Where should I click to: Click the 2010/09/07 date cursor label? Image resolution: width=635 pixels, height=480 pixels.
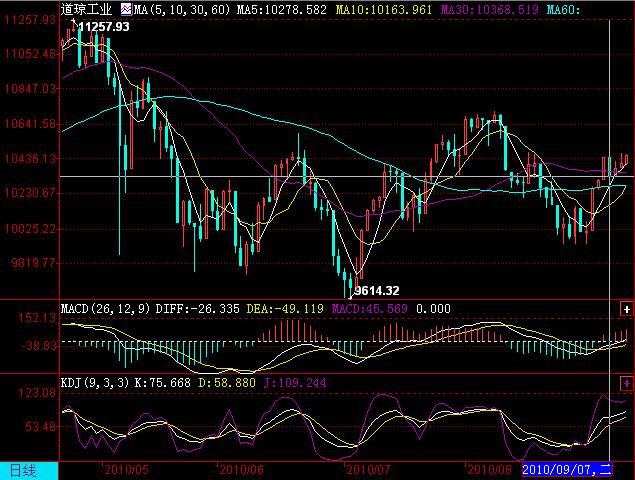click(567, 470)
